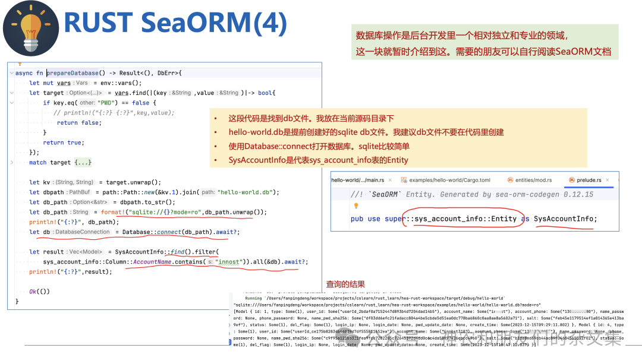The image size is (642, 364).
Task: Click the sqlite:/// path line in output
Action: (387, 305)
